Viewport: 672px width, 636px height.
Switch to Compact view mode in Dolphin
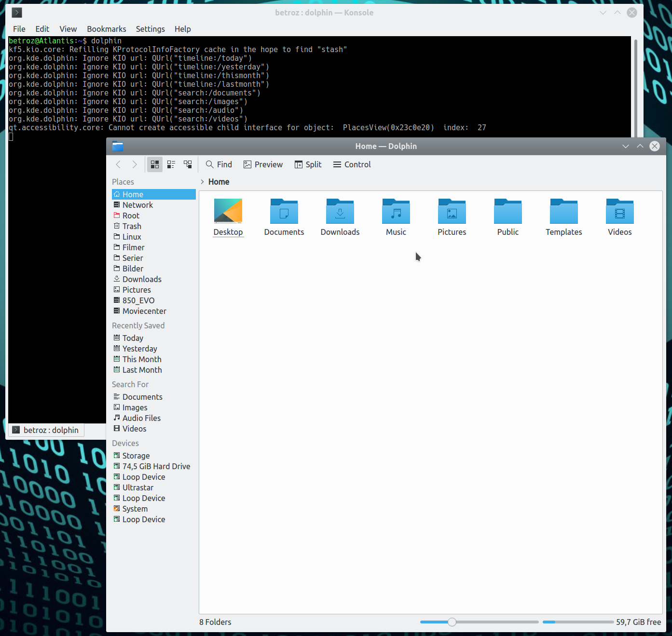coord(171,164)
